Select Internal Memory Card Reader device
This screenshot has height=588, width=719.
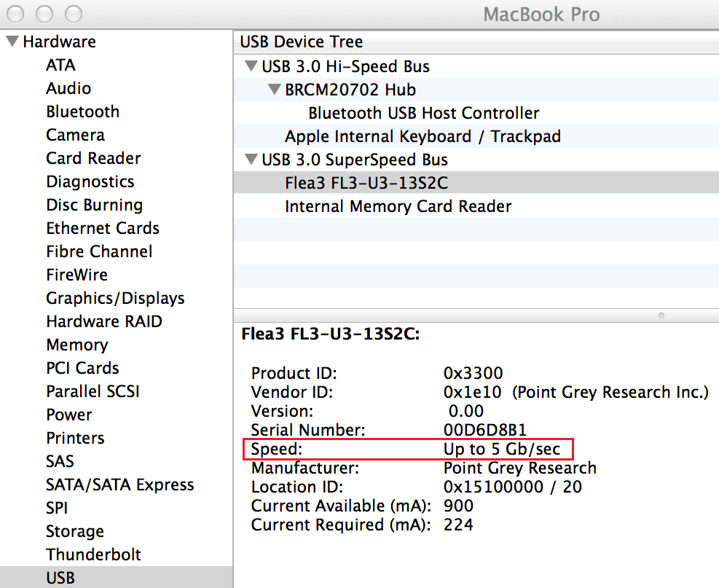[x=398, y=206]
